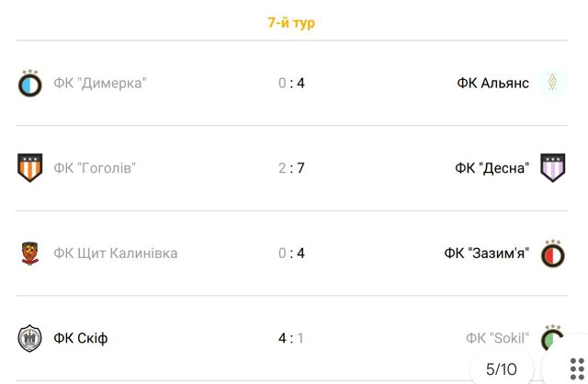
Task: Open ФК Скіф team name link
Action: (81, 338)
